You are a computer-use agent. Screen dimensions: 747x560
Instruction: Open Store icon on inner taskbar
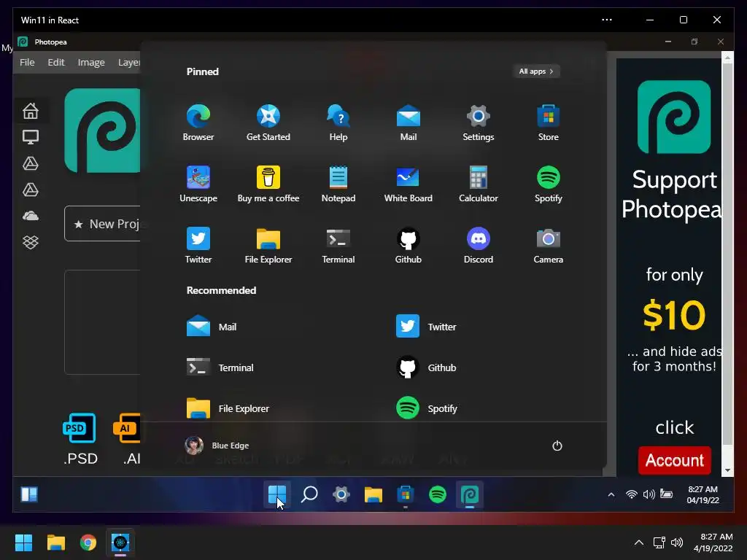tap(406, 494)
